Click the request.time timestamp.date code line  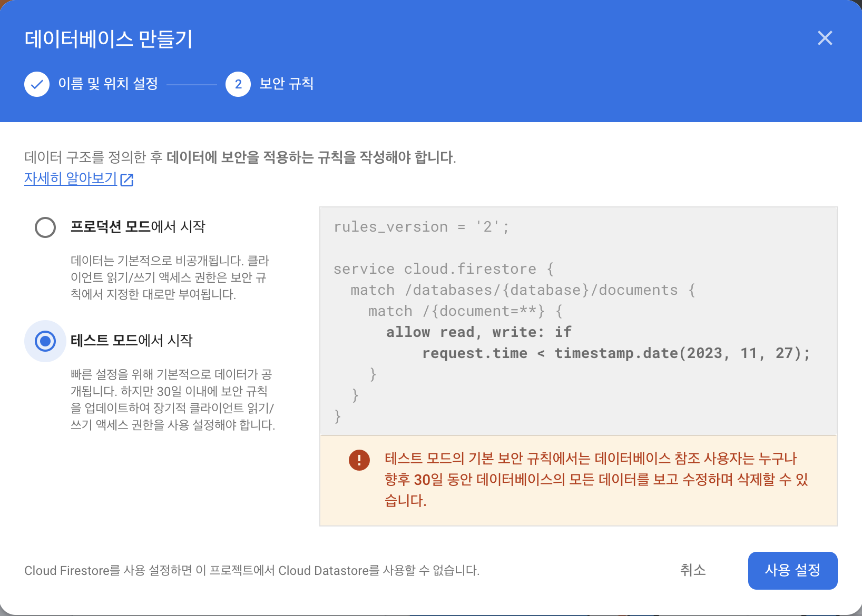click(616, 353)
